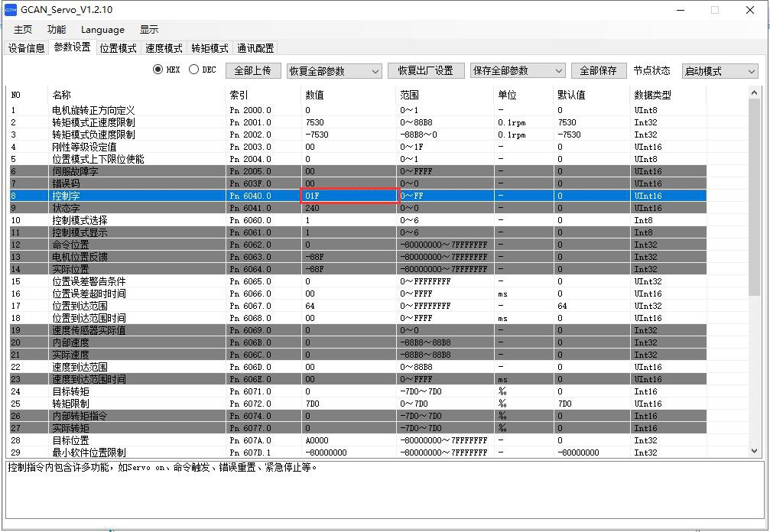Switch to the 设备信息 tab
The height and width of the screenshot is (532, 770).
[x=27, y=48]
